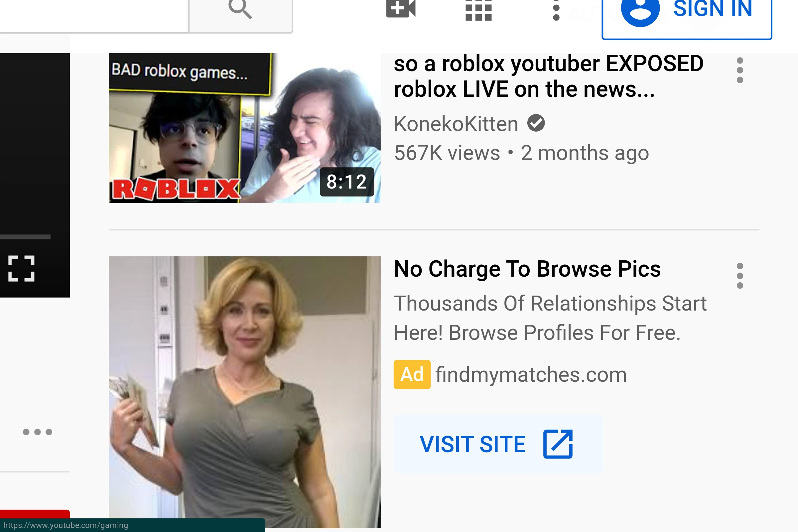This screenshot has width=798, height=532.
Task: Open options menu for findmymatches ad
Action: coord(739,276)
